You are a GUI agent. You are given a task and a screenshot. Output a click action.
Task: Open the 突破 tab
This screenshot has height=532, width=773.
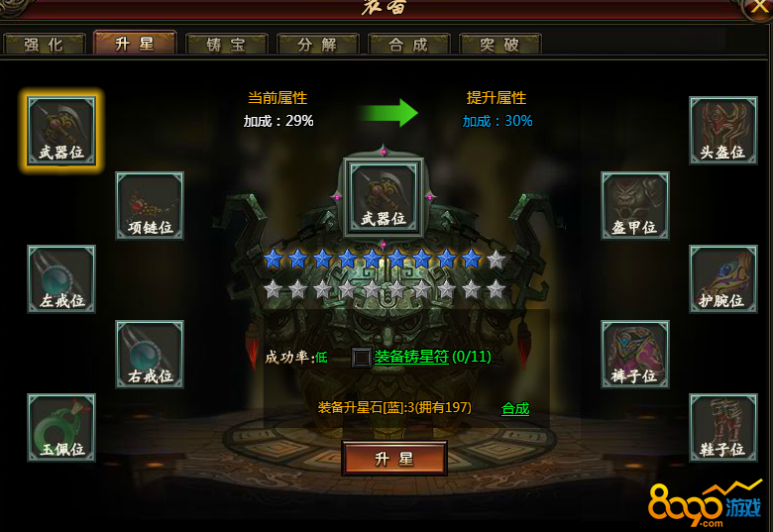coord(499,45)
